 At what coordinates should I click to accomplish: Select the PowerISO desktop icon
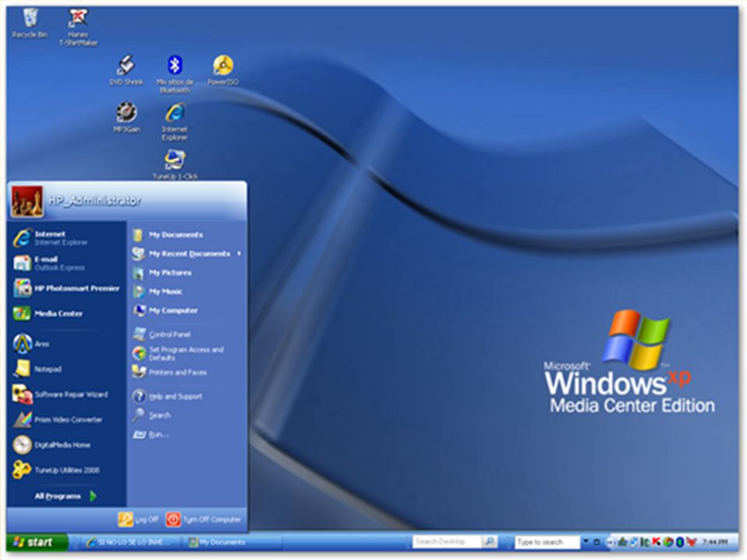click(223, 70)
